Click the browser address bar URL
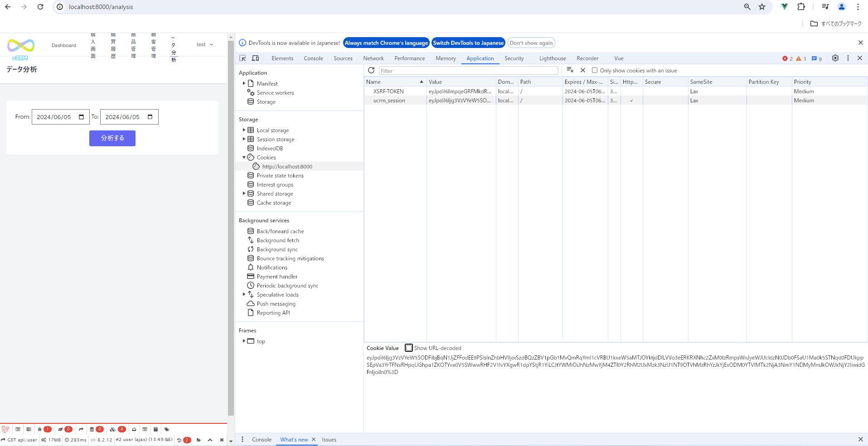868x446 pixels. [x=101, y=7]
